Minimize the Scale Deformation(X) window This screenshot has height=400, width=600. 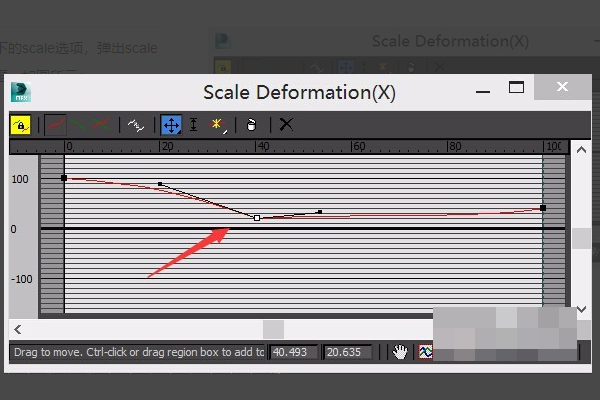click(x=483, y=91)
